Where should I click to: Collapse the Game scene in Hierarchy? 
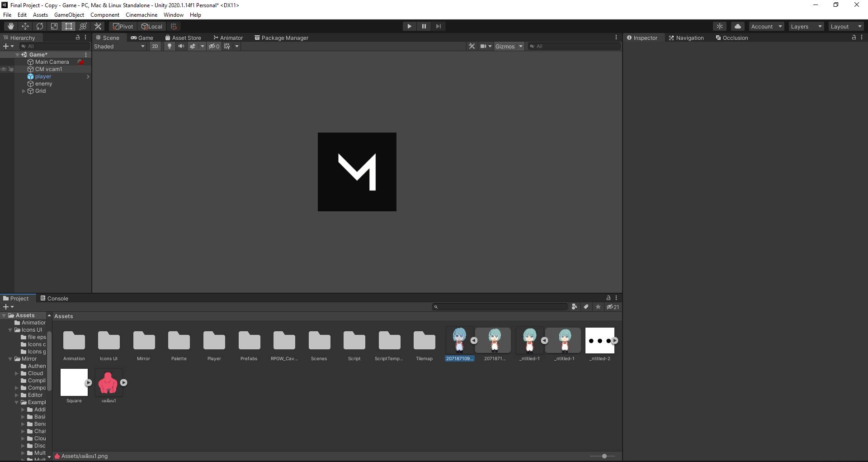click(18, 55)
